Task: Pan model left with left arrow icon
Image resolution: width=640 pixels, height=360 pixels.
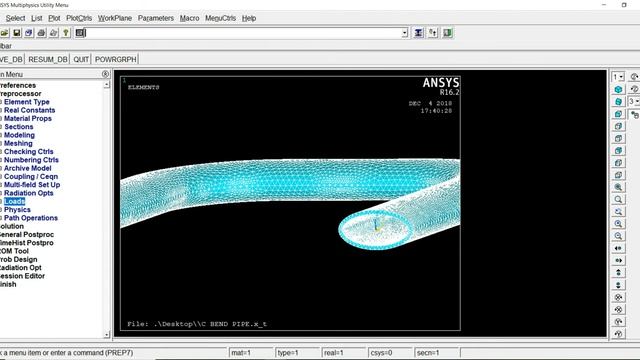Action: [618, 248]
